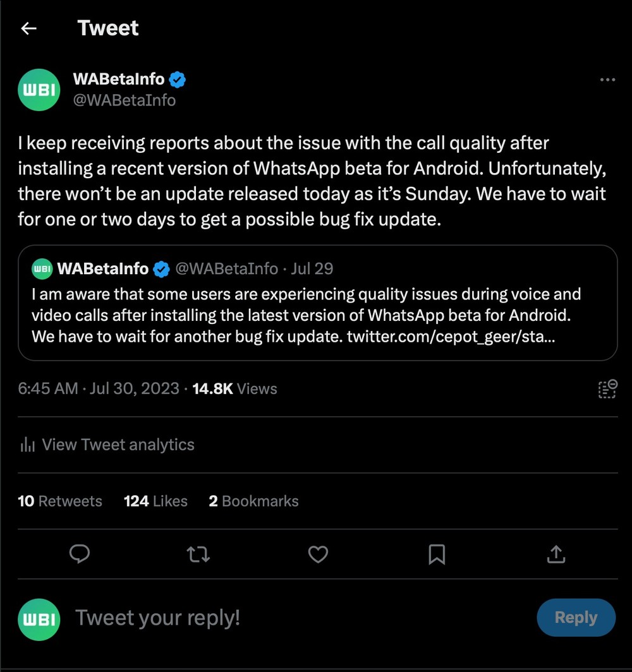Screen dimensions: 632x672
Task: Click the blue Reply button
Action: 576,617
